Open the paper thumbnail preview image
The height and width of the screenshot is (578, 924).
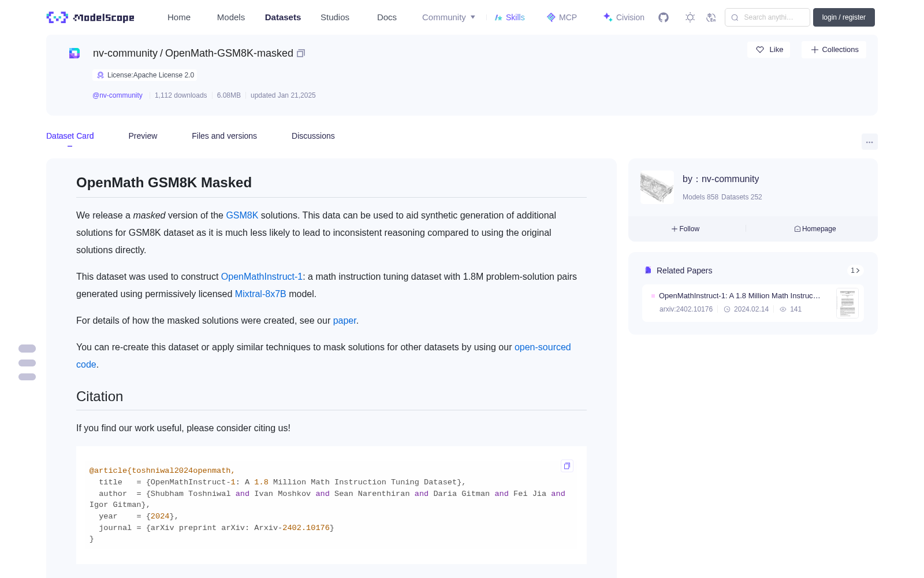click(847, 303)
